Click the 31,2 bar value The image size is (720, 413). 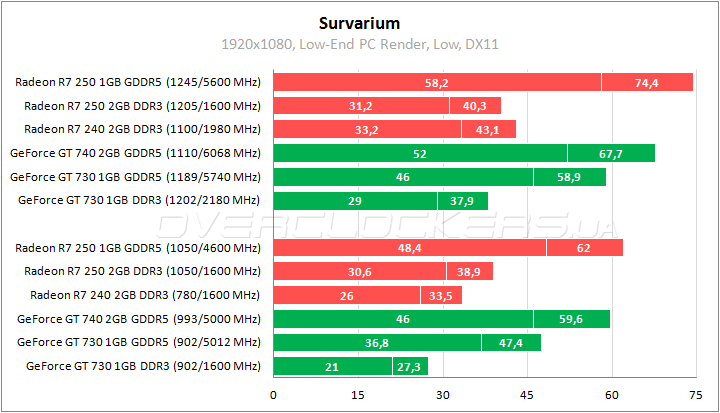pos(360,107)
